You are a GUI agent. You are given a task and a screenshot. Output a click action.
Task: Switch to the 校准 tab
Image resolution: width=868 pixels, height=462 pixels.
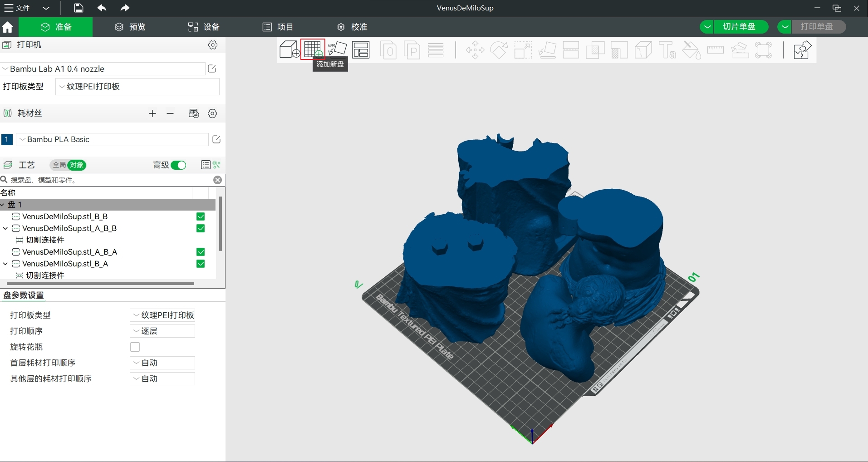pos(352,27)
